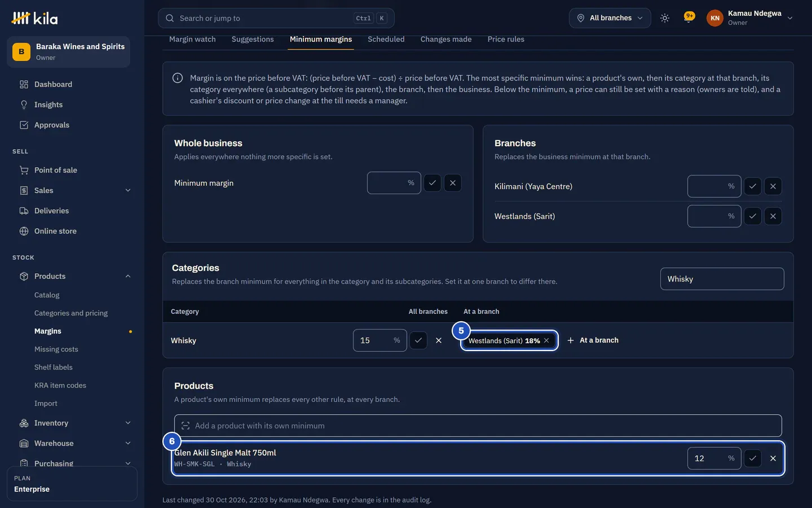
Task: Delete Glen Akili Single Malt product minimum
Action: [x=773, y=458]
